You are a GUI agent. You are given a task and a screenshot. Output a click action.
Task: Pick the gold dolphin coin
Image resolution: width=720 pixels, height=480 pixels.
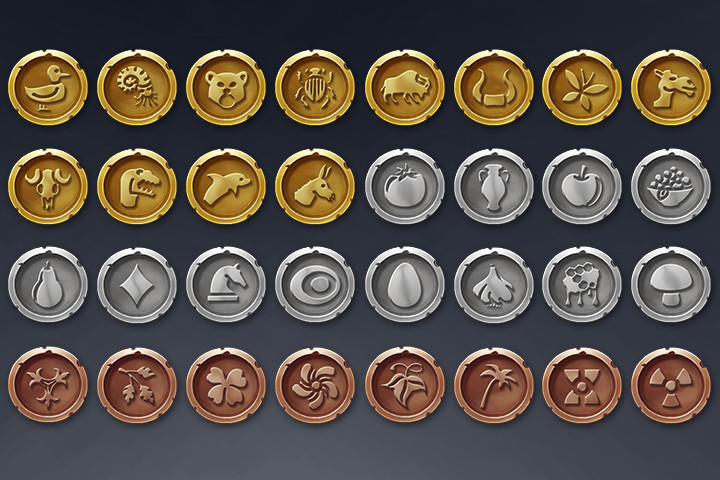tap(226, 186)
